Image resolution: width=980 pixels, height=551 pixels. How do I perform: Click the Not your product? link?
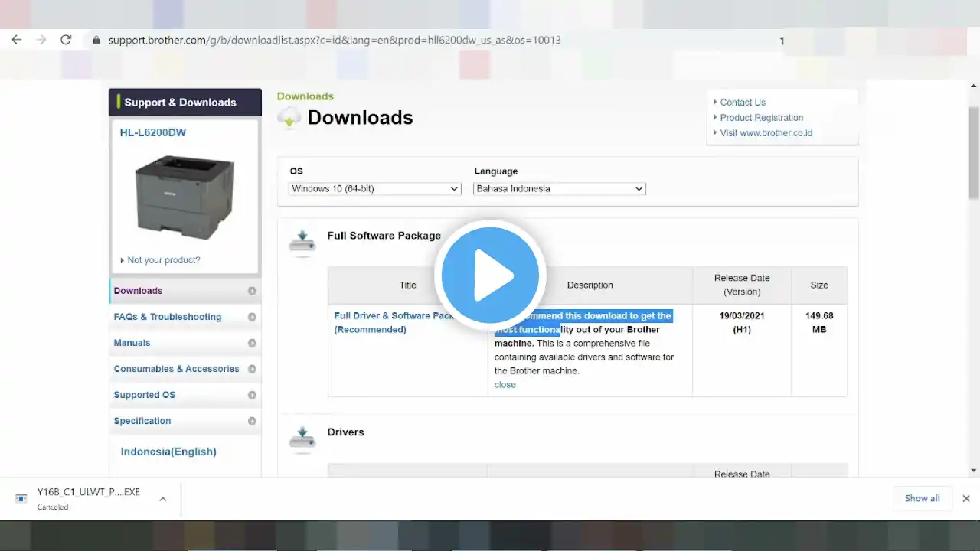pyautogui.click(x=164, y=260)
